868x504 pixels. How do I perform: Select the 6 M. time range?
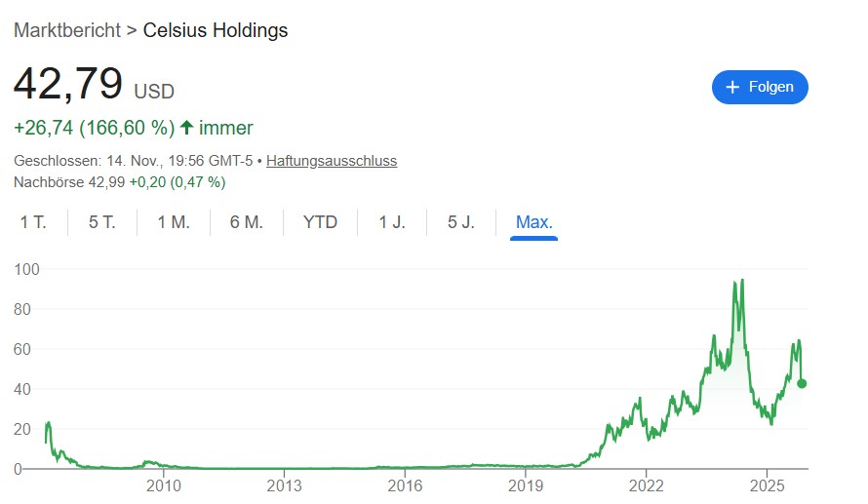(x=247, y=222)
